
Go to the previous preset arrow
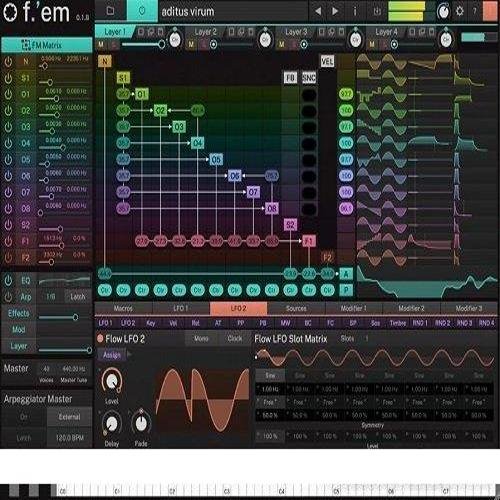318,11
